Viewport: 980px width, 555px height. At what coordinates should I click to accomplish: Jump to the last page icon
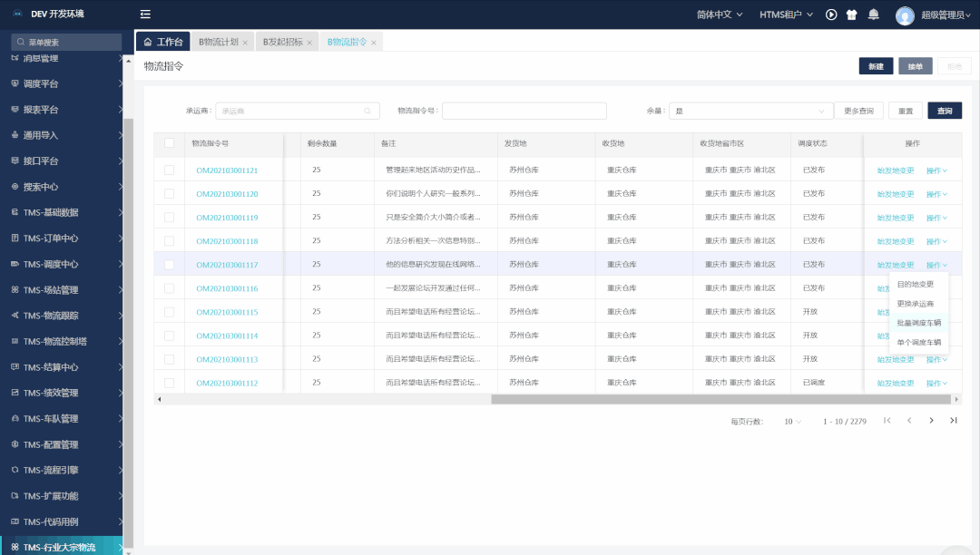coord(953,421)
